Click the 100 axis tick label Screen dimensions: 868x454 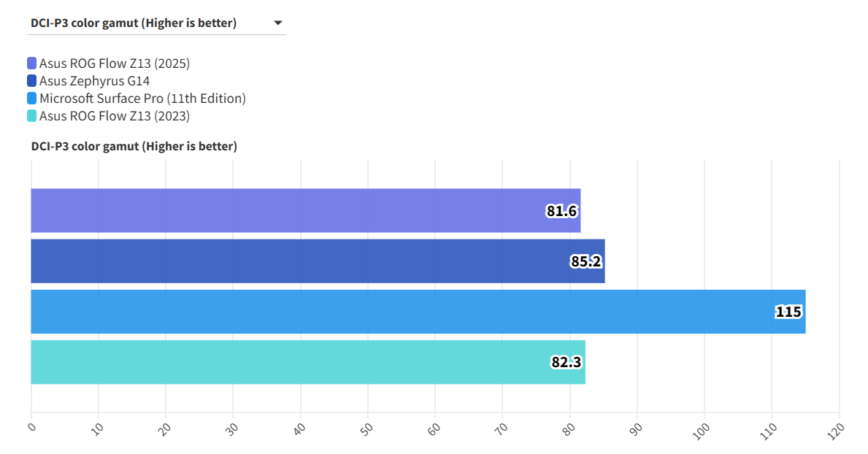(702, 430)
